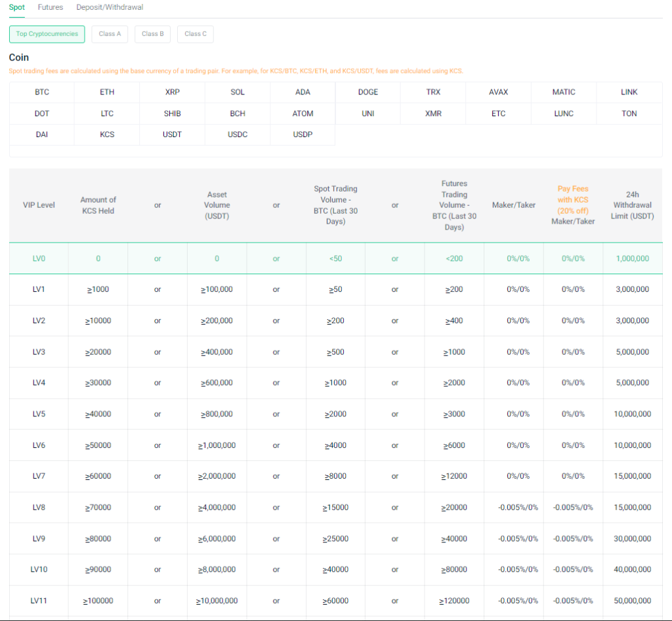This screenshot has height=621, width=672.
Task: Pick LINK from the coin grid
Action: pos(629,92)
